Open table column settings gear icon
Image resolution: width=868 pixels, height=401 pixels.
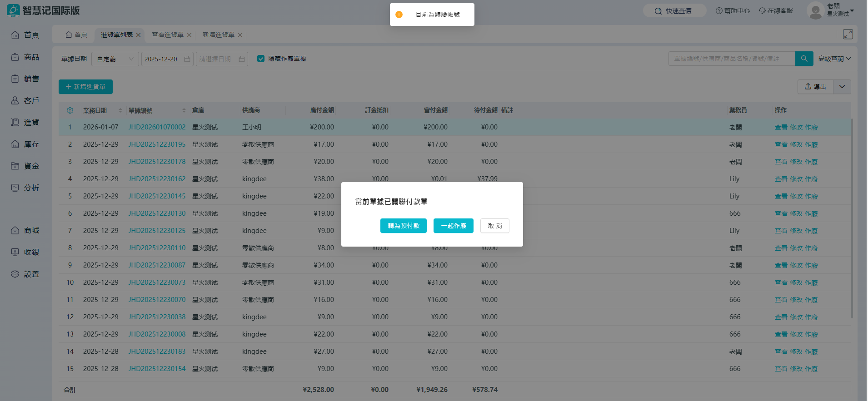(70, 110)
